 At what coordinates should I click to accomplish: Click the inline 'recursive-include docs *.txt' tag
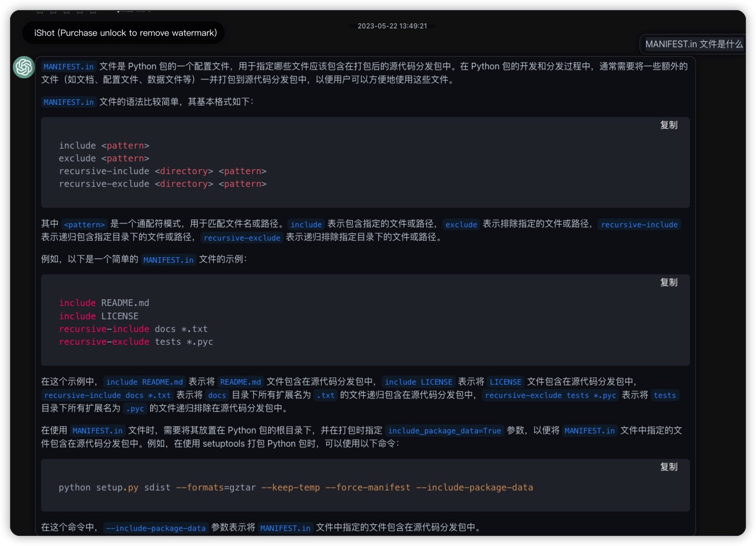pos(107,395)
